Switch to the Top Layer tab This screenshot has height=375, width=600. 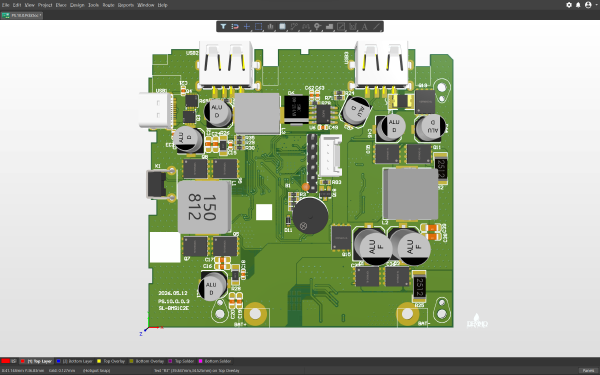click(36, 361)
